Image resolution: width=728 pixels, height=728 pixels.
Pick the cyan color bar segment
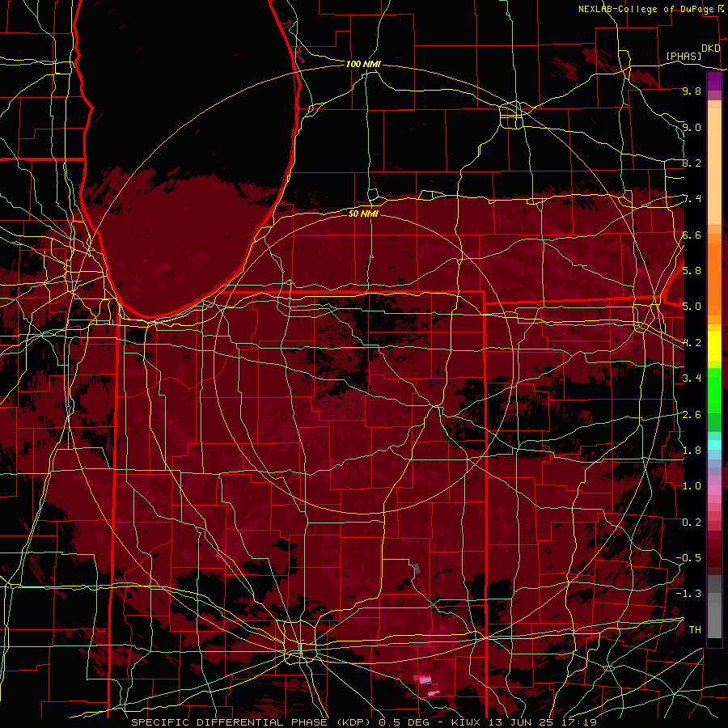(714, 445)
